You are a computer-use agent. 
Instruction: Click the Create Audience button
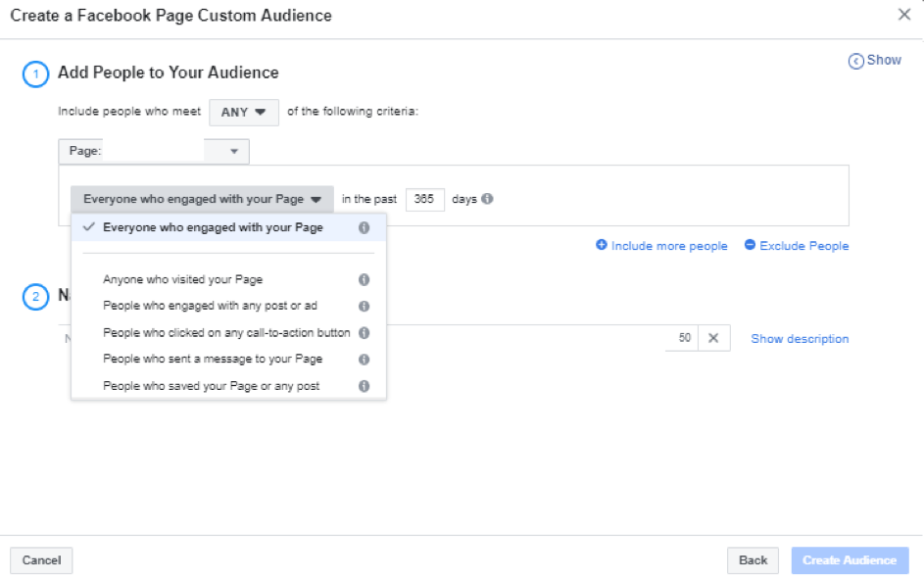[x=850, y=560]
